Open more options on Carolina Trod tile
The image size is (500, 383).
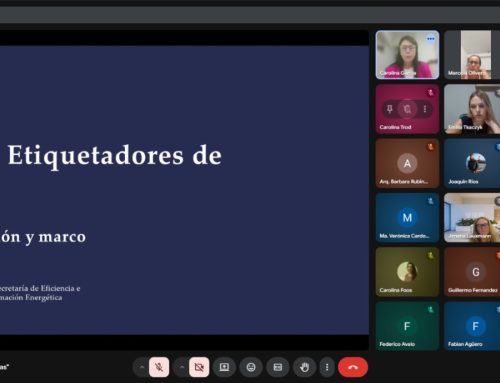pyautogui.click(x=425, y=109)
